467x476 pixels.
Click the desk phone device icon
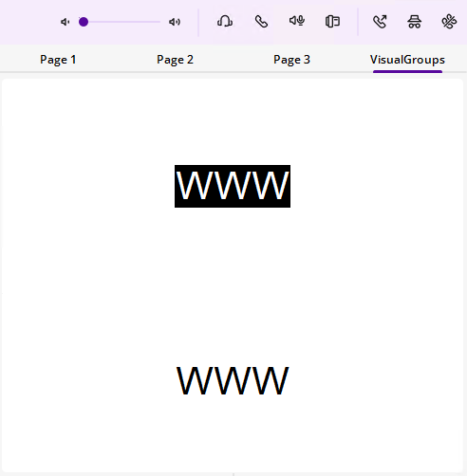pos(332,22)
